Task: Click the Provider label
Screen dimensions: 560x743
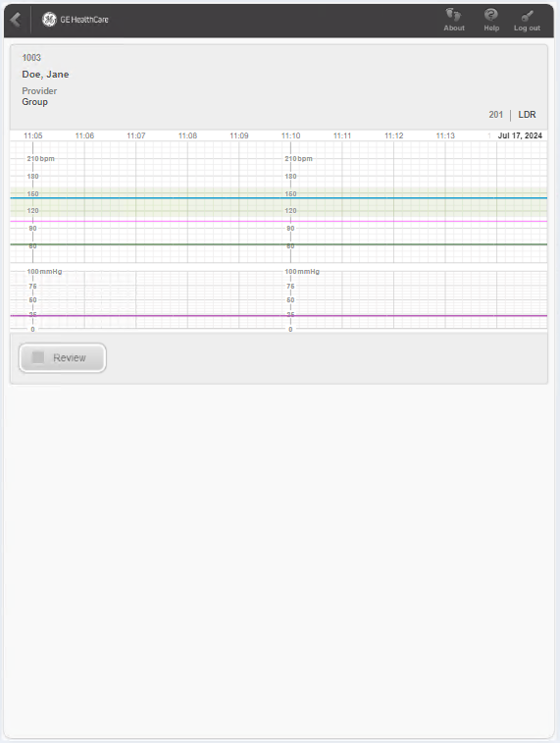Action: [39, 90]
